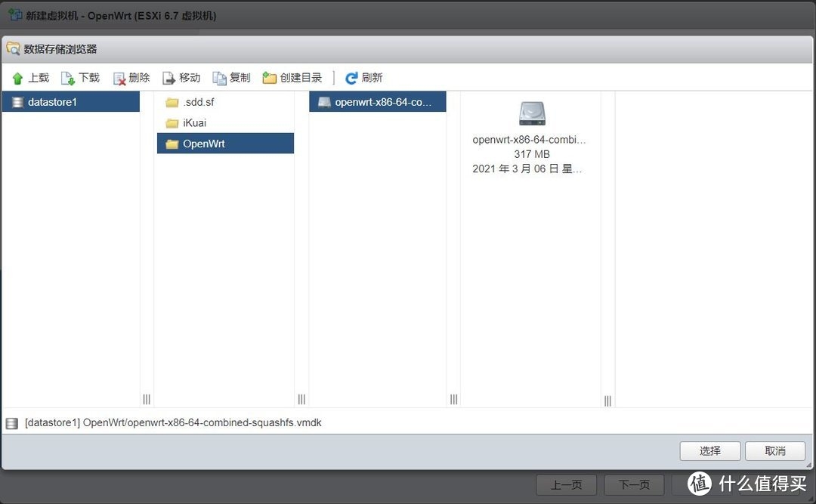Click the Delete (删除) toolbar icon
Screen dimensions: 816x504
pos(119,78)
